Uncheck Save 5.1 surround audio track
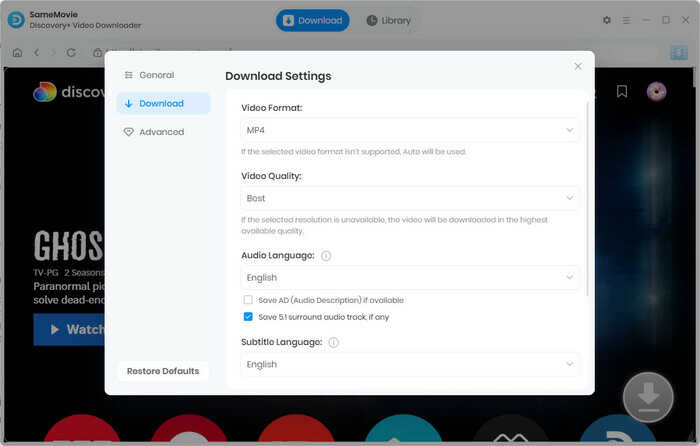This screenshot has height=446, width=700. (248, 317)
